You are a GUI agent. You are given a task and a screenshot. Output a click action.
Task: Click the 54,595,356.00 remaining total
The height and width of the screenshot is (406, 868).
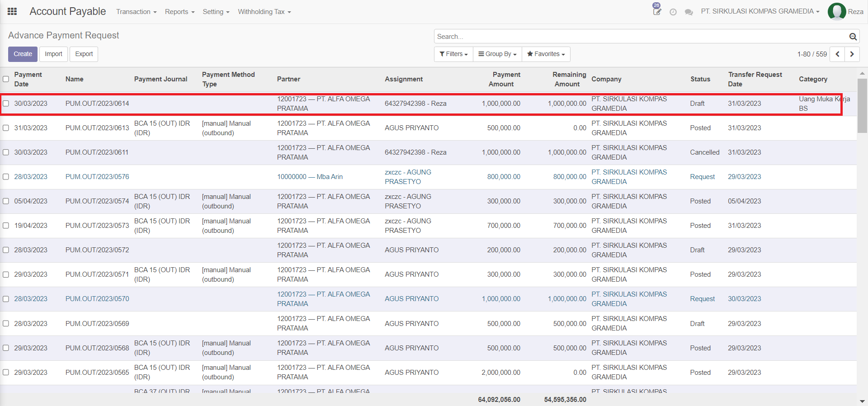pyautogui.click(x=565, y=400)
